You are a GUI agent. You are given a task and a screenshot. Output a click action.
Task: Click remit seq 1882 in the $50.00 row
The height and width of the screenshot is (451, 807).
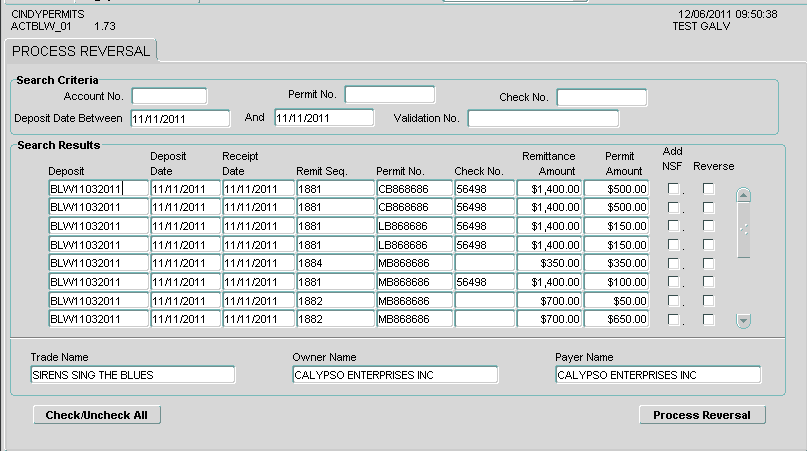(x=335, y=301)
